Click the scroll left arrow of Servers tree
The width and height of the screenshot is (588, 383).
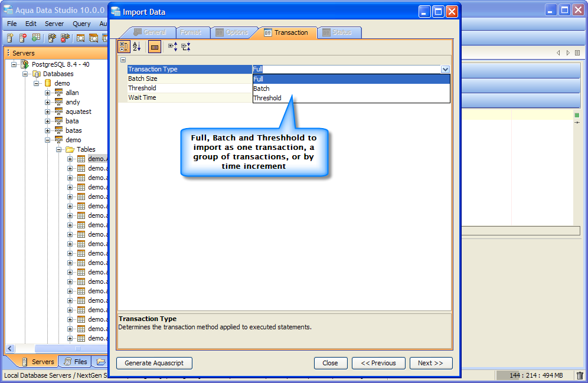click(x=10, y=349)
